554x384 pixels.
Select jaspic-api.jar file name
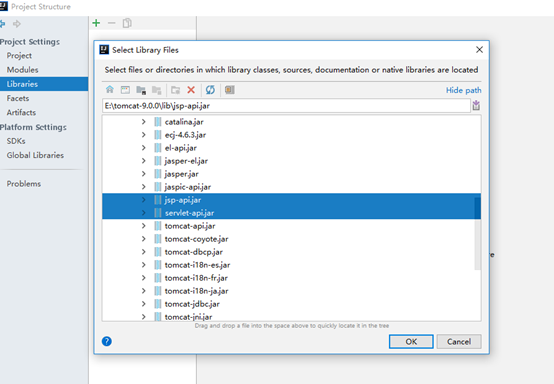click(x=188, y=187)
